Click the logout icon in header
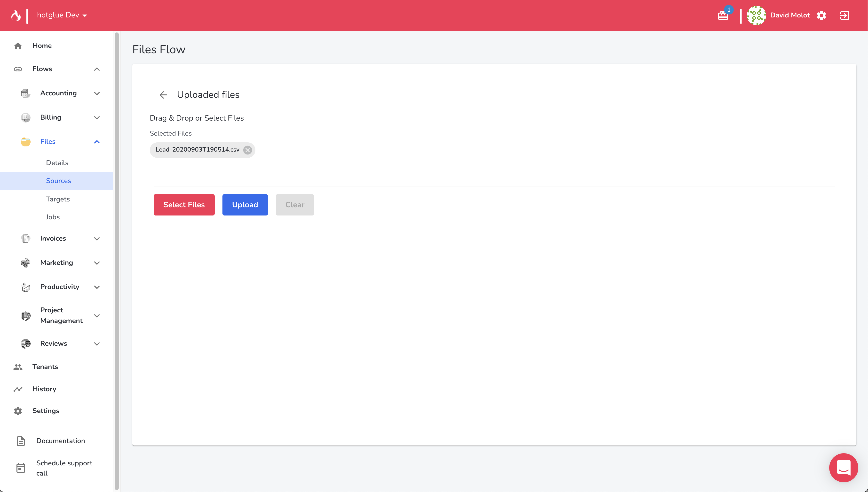868x492 pixels. [x=844, y=15]
